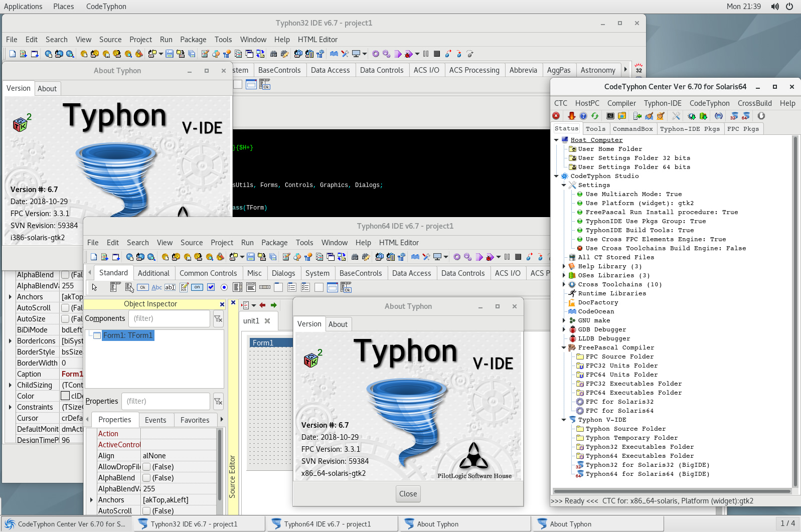Switch to the CommandBox tab
This screenshot has width=801, height=532.
[x=632, y=129]
